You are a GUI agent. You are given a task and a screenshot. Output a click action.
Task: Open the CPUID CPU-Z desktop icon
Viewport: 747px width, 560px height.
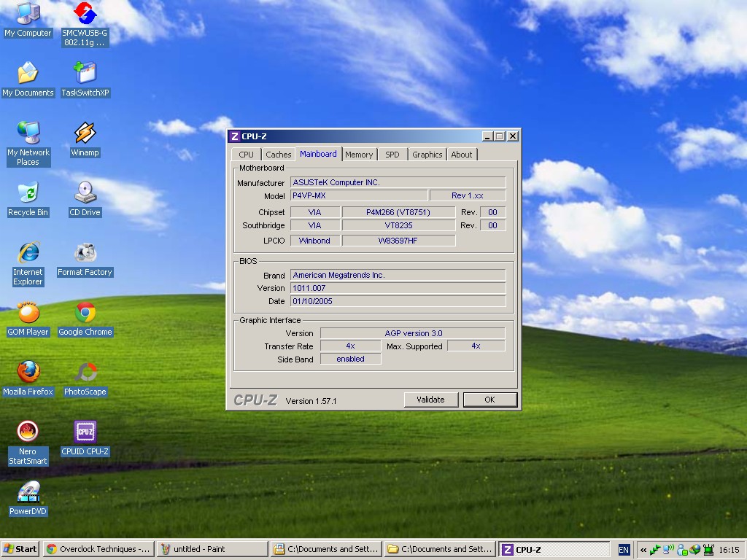[85, 432]
